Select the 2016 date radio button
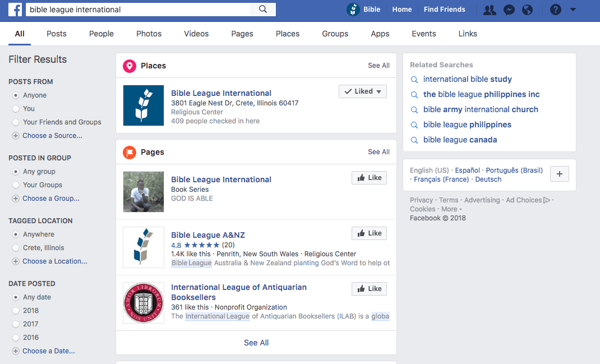Viewport: 600px width, 364px height. tap(16, 338)
